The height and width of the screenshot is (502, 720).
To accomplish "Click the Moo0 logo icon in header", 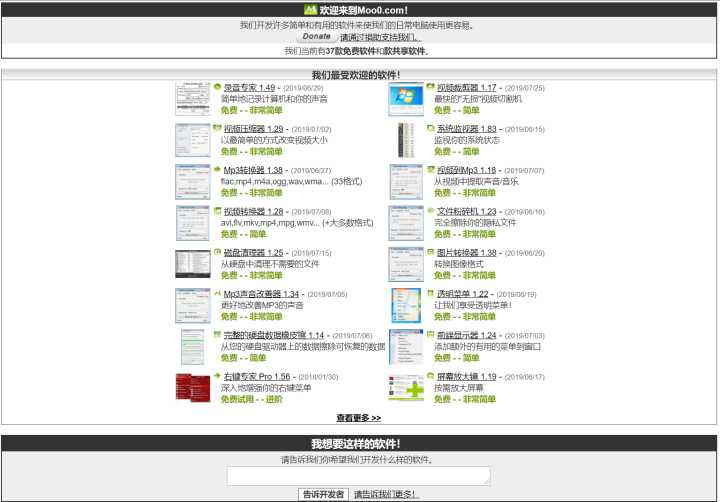I will (310, 10).
